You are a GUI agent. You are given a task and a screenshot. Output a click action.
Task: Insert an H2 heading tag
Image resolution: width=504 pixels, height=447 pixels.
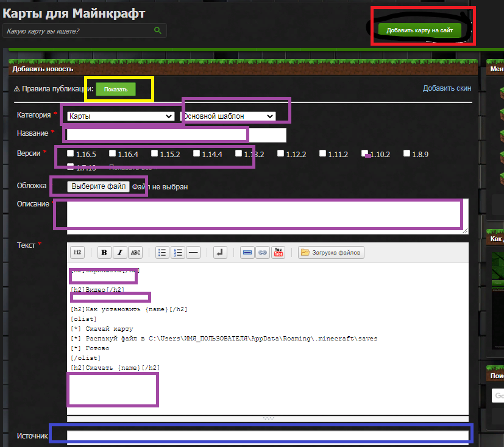click(x=77, y=252)
